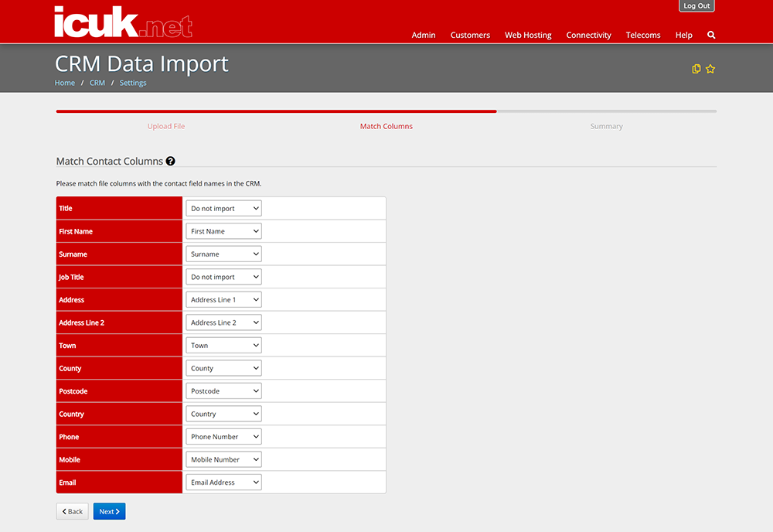Open the Phone Number dropdown
The width and height of the screenshot is (773, 532).
coord(223,437)
